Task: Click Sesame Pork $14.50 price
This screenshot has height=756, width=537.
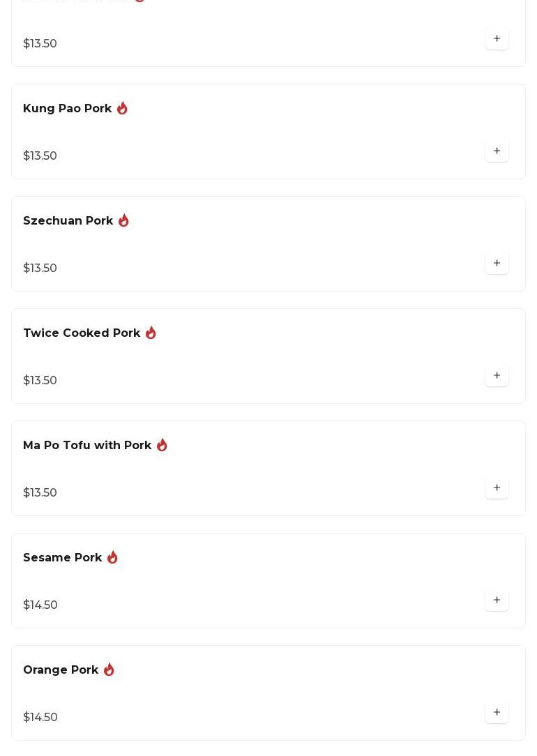Action: (40, 605)
